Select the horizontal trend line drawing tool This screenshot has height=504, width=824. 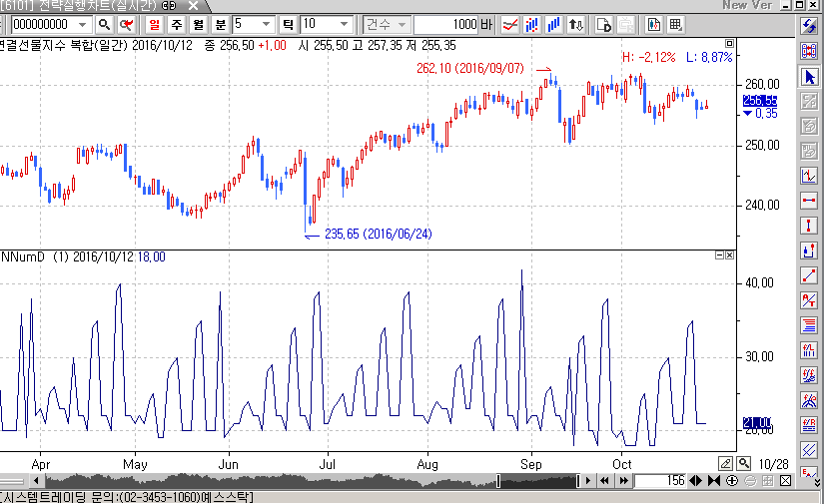[x=810, y=201]
